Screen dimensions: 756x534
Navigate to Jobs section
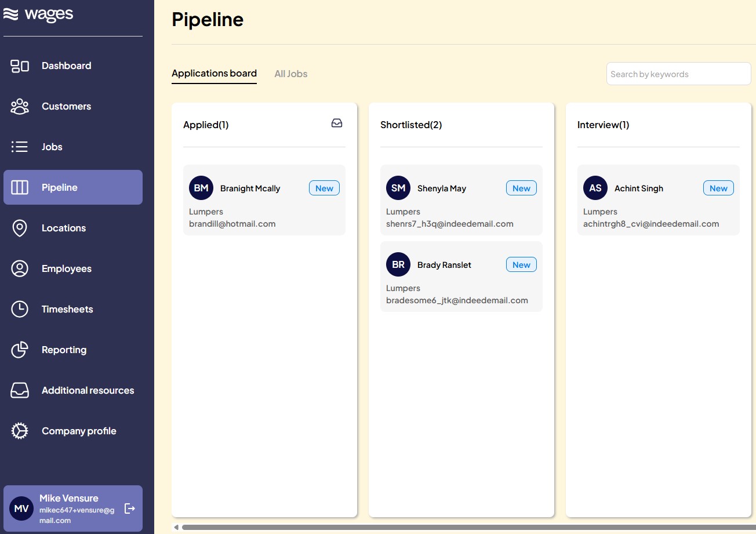point(73,147)
